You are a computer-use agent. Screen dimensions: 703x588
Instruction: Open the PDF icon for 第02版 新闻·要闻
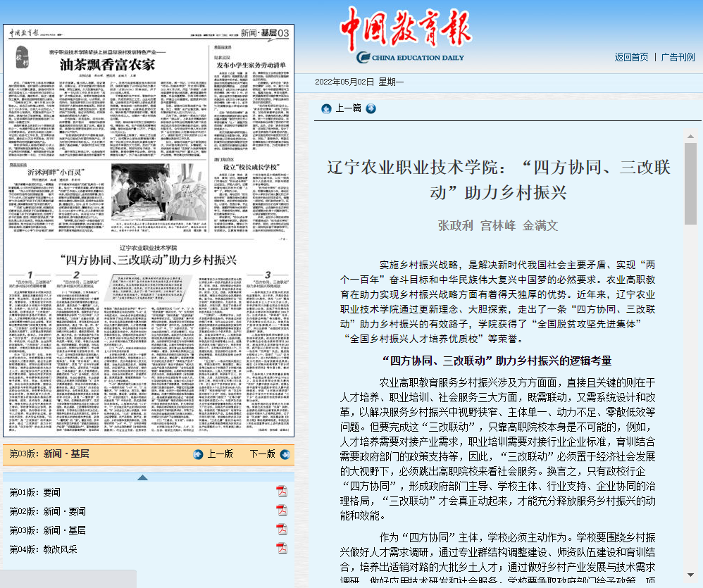(282, 510)
